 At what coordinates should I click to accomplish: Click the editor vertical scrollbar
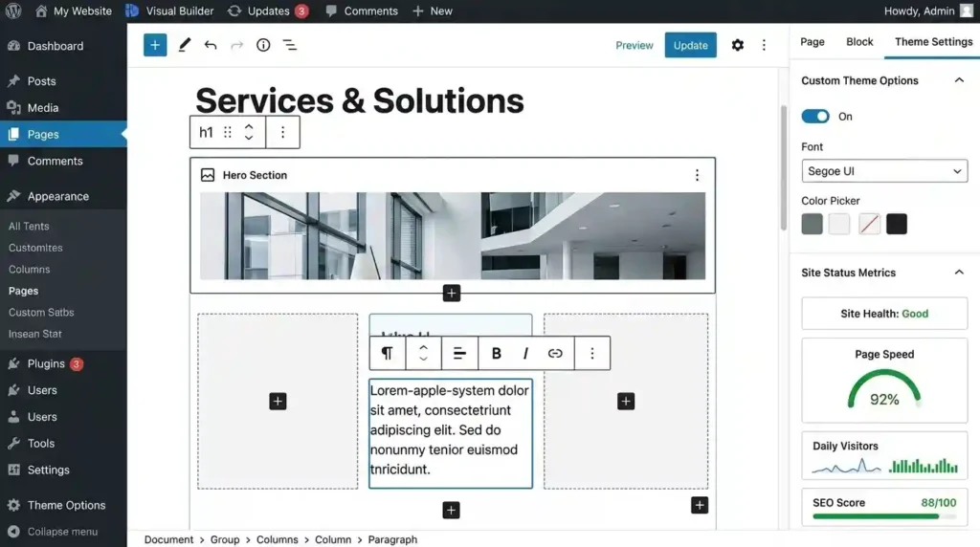[783, 168]
